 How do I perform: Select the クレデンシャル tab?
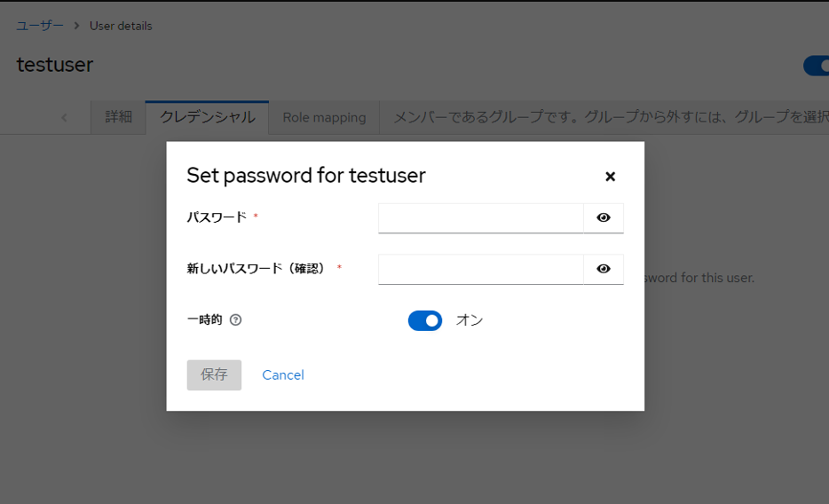pos(207,117)
